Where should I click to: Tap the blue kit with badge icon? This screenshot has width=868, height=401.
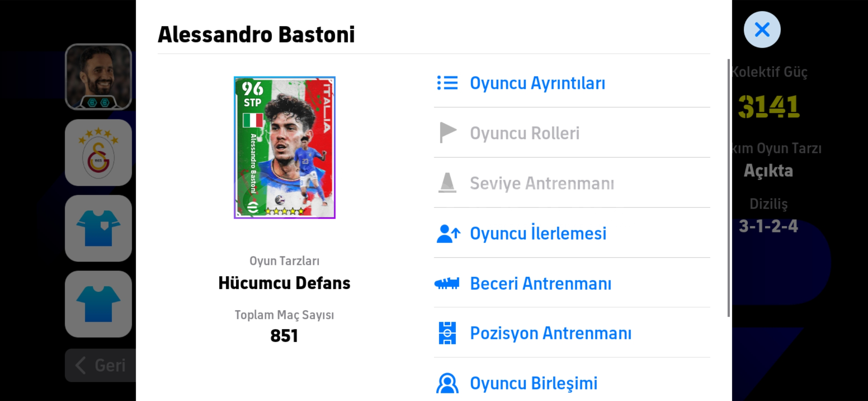[x=98, y=228]
